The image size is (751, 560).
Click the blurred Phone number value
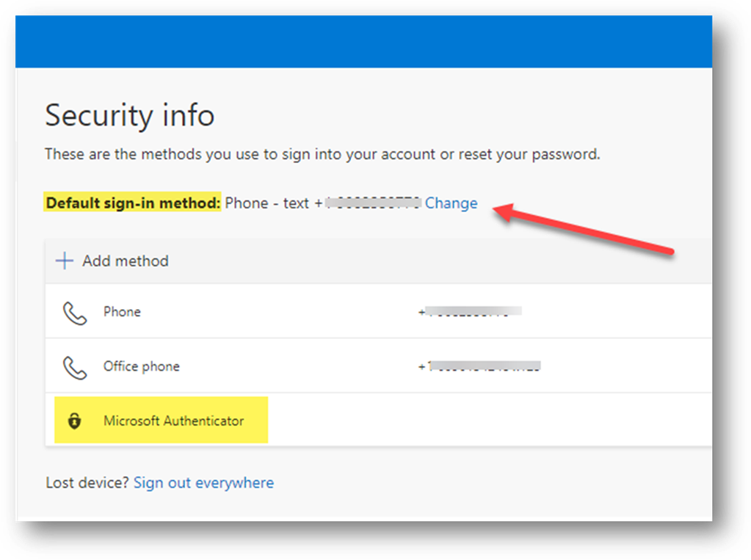(x=470, y=312)
